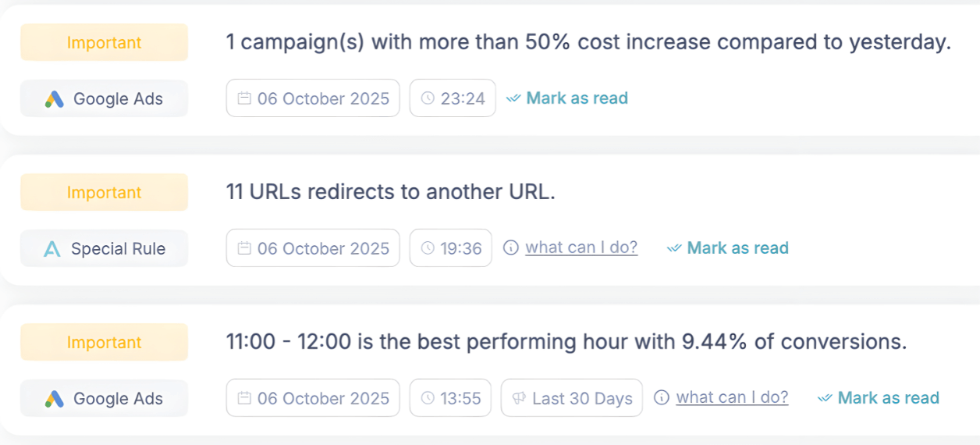Viewport: 980px width, 445px height.
Task: Click the clock icon next to 19:36
Action: point(428,248)
